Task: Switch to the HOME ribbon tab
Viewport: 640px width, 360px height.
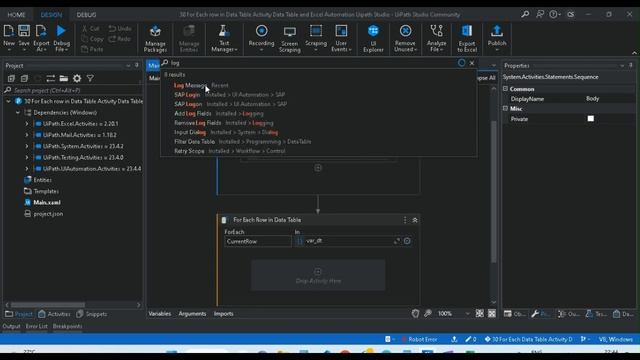Action: [16, 14]
